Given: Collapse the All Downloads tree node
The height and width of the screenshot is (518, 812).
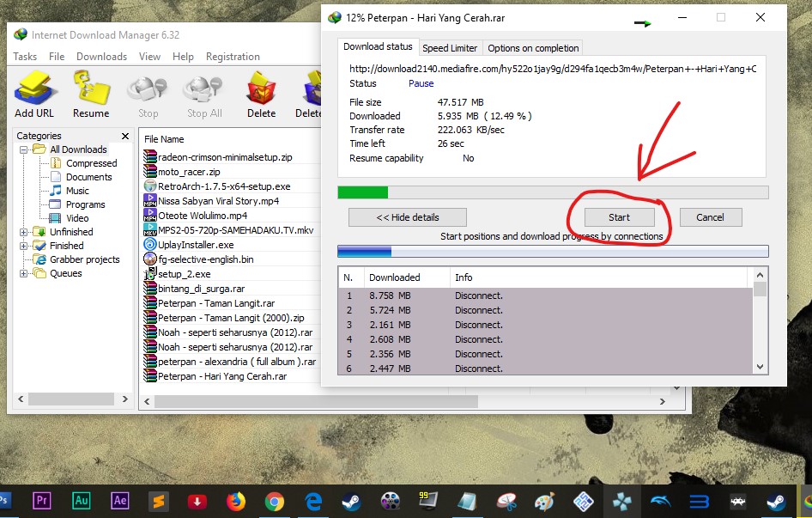Looking at the screenshot, I should (x=23, y=149).
